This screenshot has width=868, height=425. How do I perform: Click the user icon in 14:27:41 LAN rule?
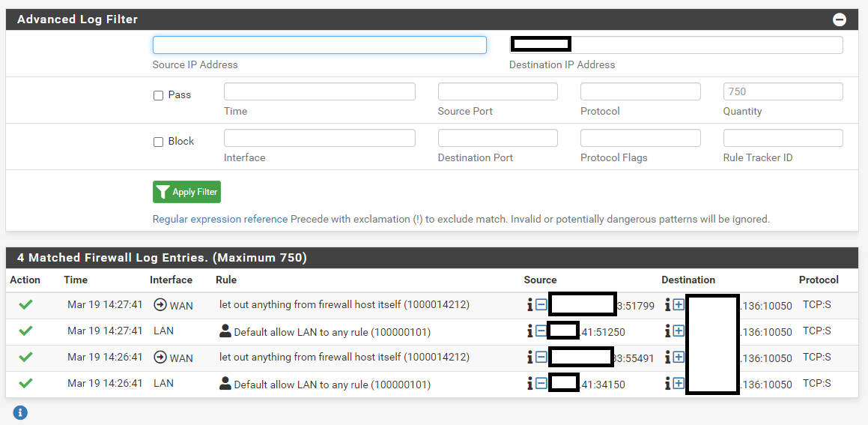(x=225, y=331)
